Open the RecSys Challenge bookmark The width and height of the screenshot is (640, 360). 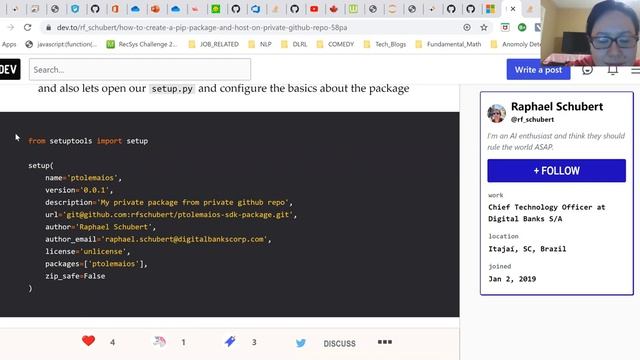click(x=142, y=44)
